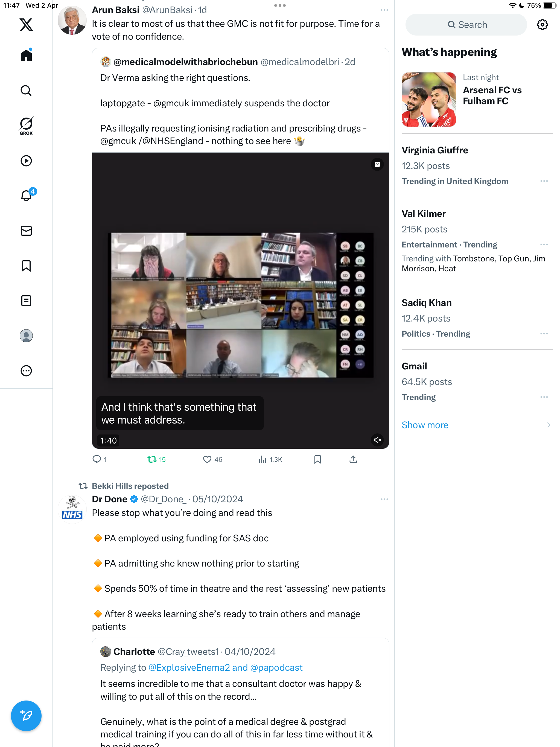This screenshot has width=560, height=747.
Task: Open more options on Dr Done post
Action: point(384,499)
